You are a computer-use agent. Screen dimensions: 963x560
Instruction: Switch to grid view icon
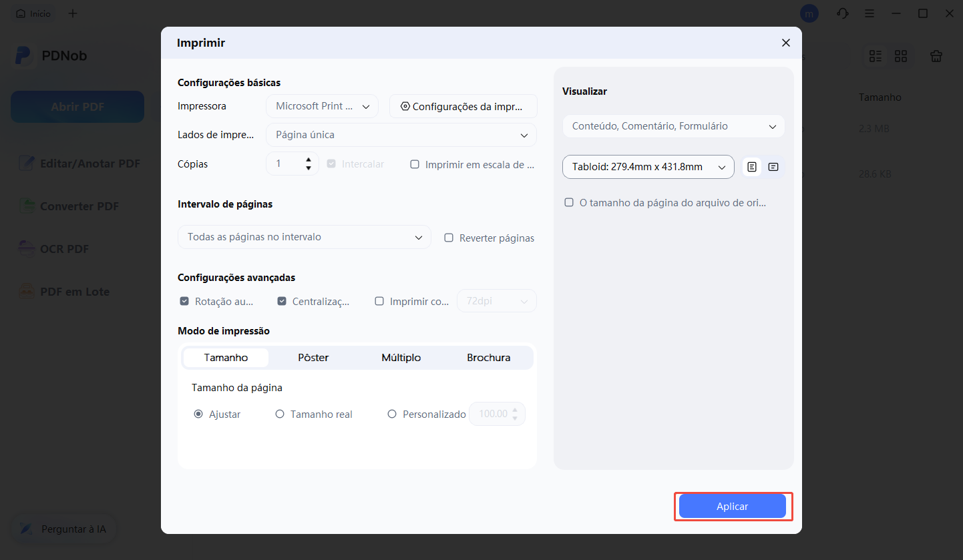(x=901, y=57)
